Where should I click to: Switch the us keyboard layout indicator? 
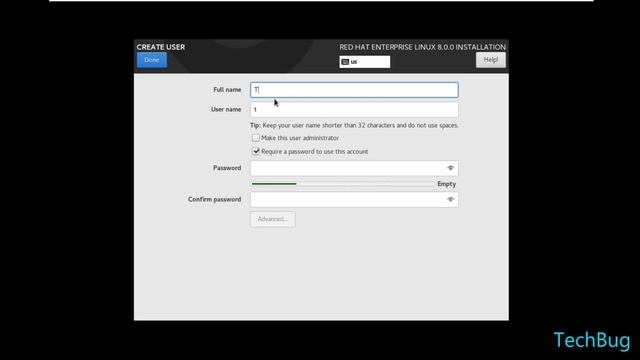tap(364, 62)
